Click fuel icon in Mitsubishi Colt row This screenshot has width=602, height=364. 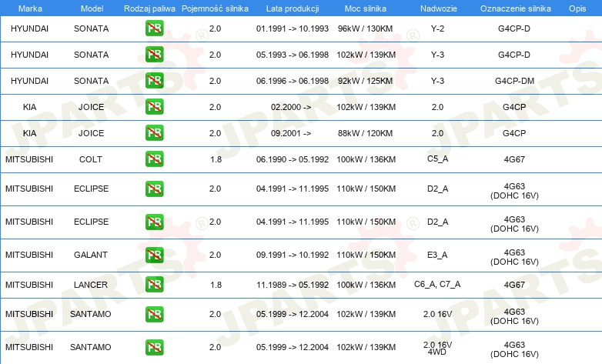pyautogui.click(x=154, y=159)
